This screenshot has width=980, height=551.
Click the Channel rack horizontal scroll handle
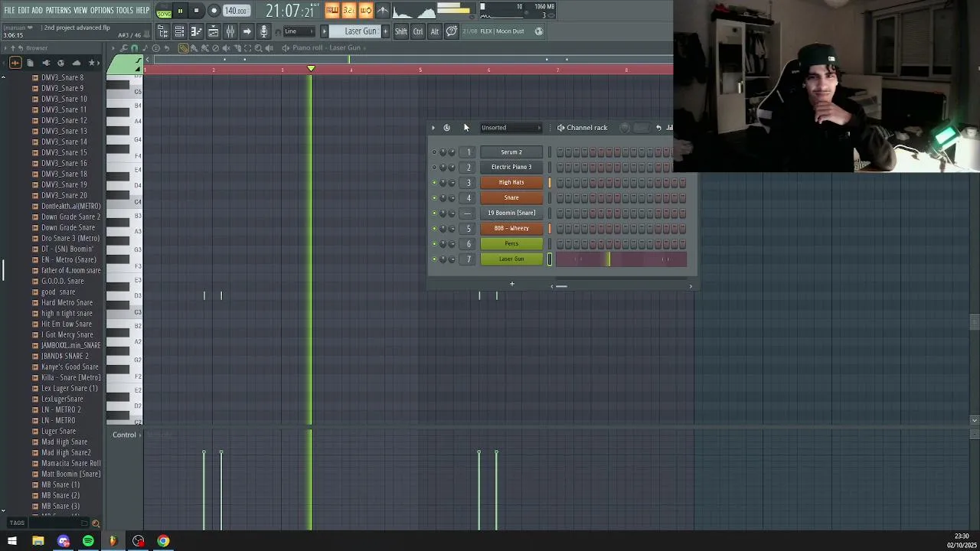(561, 286)
